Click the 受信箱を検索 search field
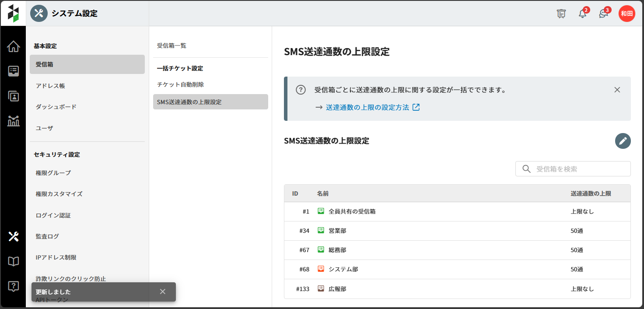This screenshot has height=309, width=644. (577, 169)
